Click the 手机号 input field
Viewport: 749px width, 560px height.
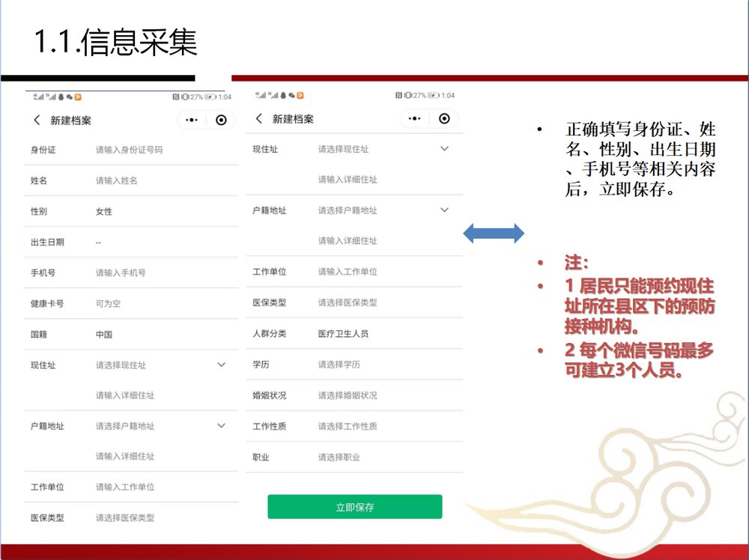[121, 273]
